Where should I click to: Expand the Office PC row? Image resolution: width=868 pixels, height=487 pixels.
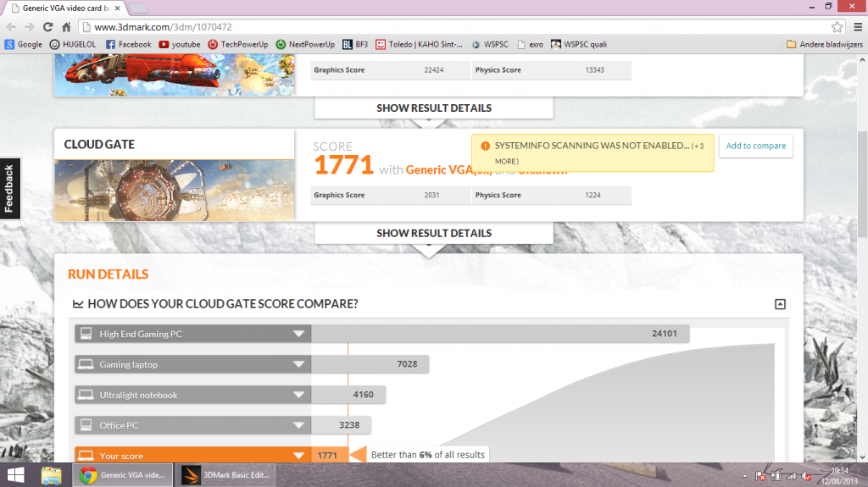[x=298, y=425]
